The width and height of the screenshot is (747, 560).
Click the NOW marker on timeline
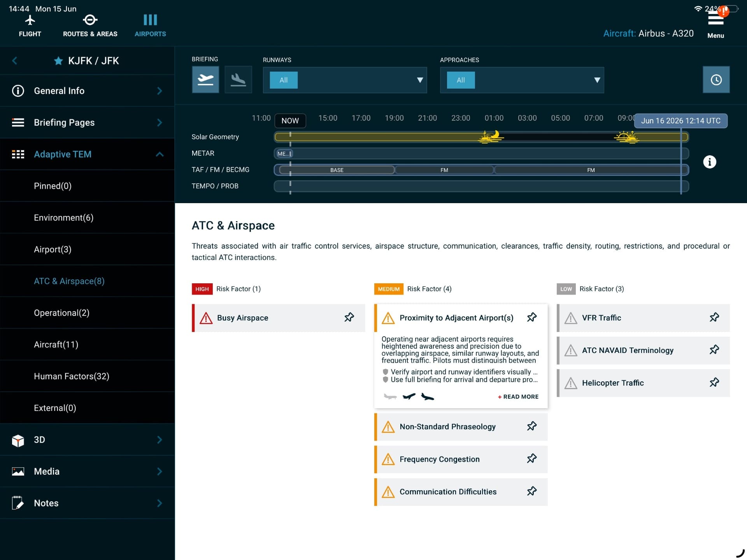(290, 121)
